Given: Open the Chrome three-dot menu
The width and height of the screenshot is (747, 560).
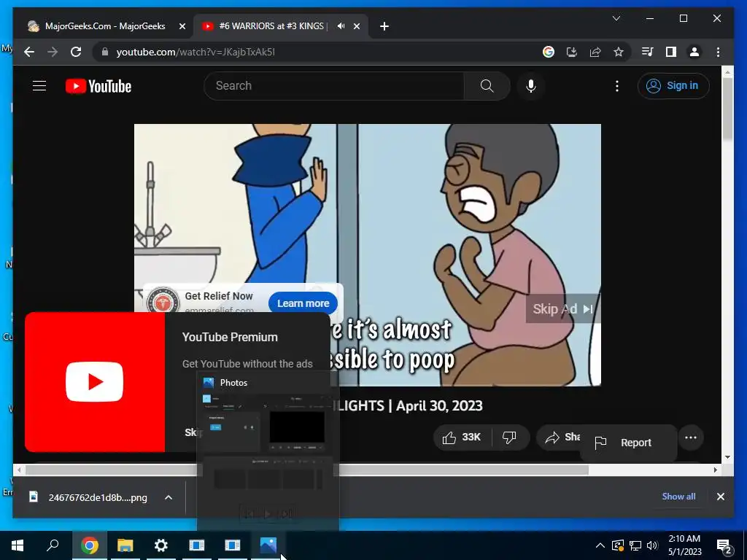Looking at the screenshot, I should click(718, 52).
